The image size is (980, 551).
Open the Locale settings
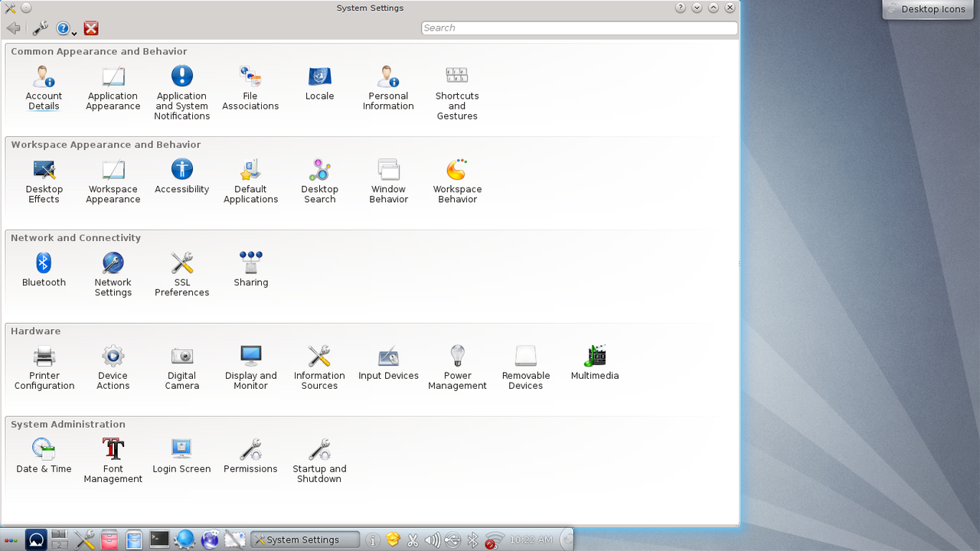coord(319,83)
